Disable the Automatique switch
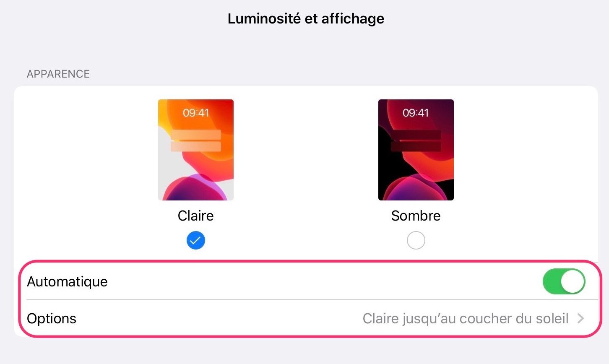The height and width of the screenshot is (364, 609). (563, 281)
